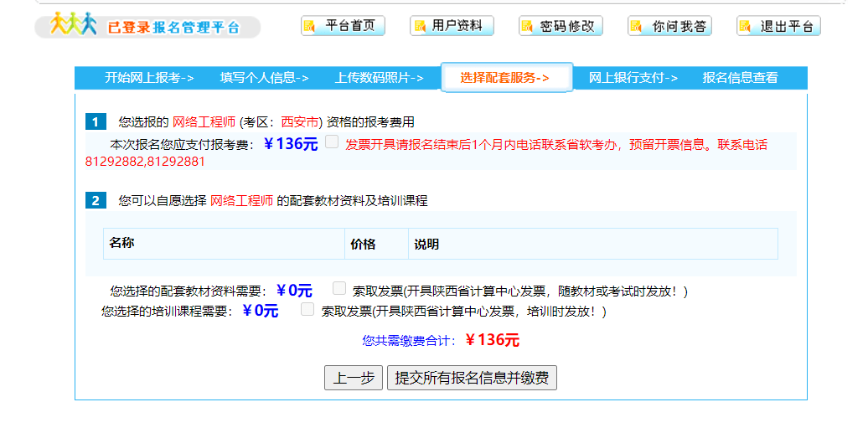Screen dimensions: 868x433
Task: Click the 密码修改 button icon
Action: (x=527, y=26)
